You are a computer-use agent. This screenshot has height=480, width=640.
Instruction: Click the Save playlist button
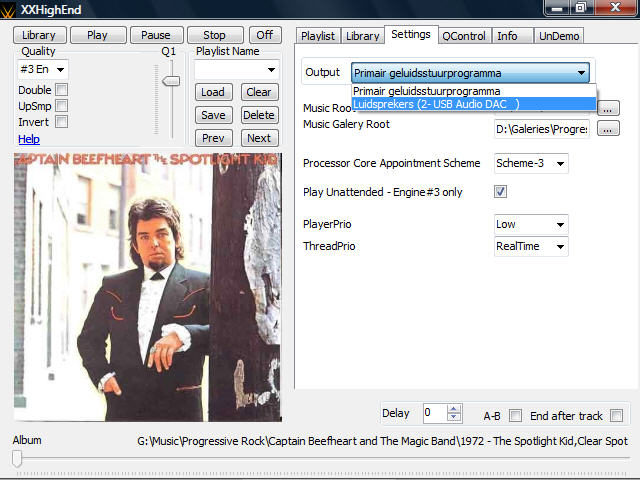pos(213,115)
